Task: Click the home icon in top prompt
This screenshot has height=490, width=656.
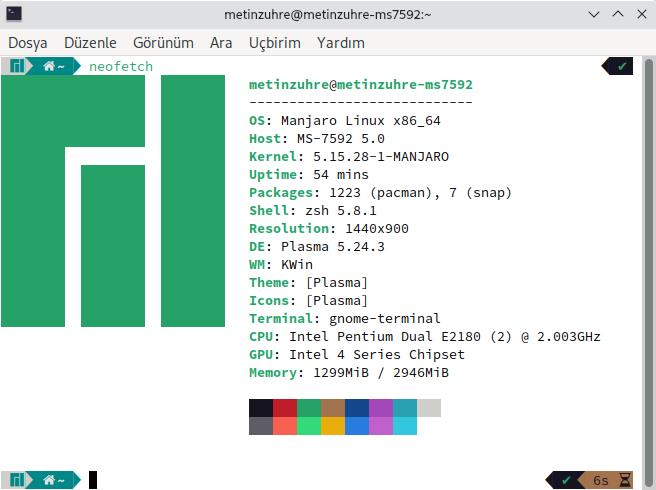Action: point(49,66)
